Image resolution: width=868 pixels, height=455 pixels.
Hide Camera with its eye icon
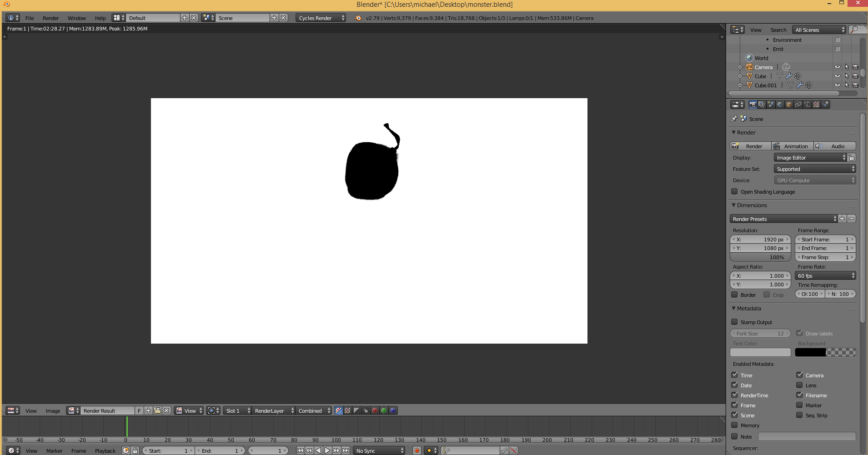pos(838,67)
